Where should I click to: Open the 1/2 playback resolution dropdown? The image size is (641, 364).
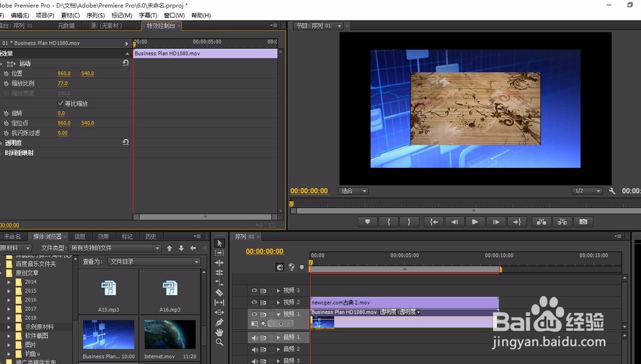click(x=587, y=191)
